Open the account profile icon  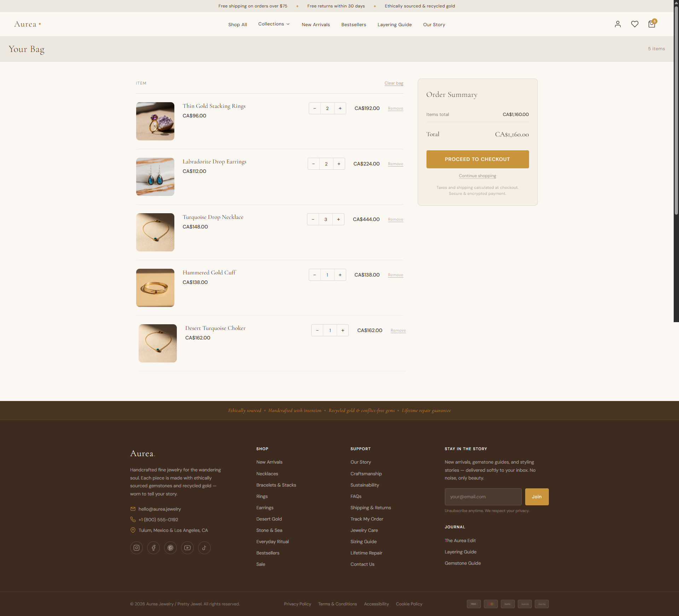[x=618, y=24]
